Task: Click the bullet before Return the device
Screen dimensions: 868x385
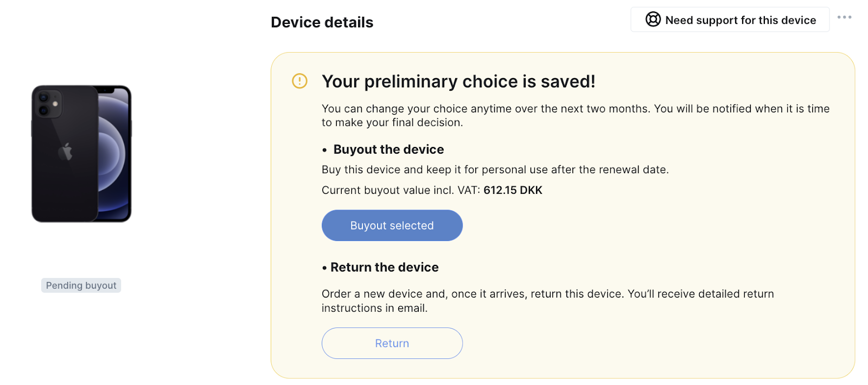Action: [324, 268]
